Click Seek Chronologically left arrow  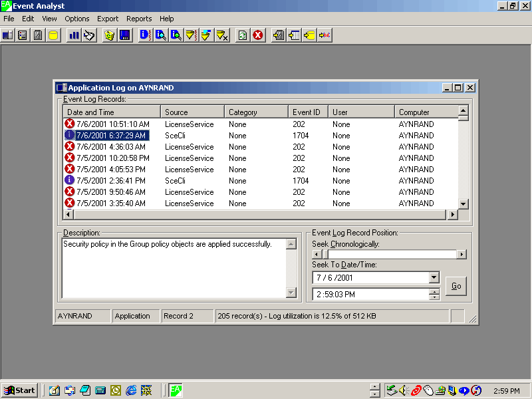(317, 254)
